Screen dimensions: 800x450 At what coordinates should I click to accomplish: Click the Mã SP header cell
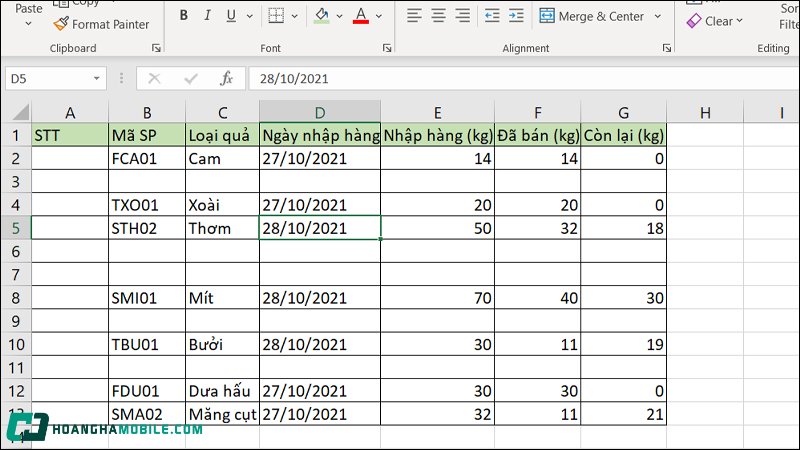[147, 135]
